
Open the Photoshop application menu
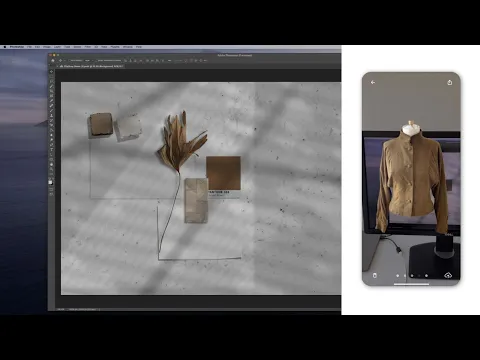pos(17,47)
